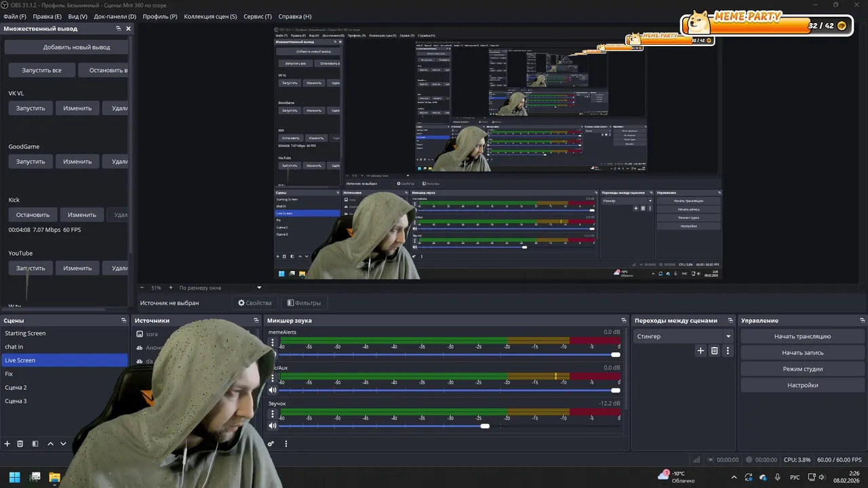Screen dimensions: 868x488
Task: Adjust Mic/Aux volume slider handle
Action: 615,390
